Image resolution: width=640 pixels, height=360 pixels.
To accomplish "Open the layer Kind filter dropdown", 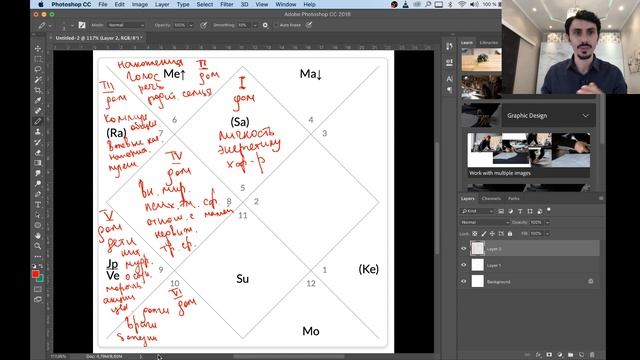I will 477,211.
